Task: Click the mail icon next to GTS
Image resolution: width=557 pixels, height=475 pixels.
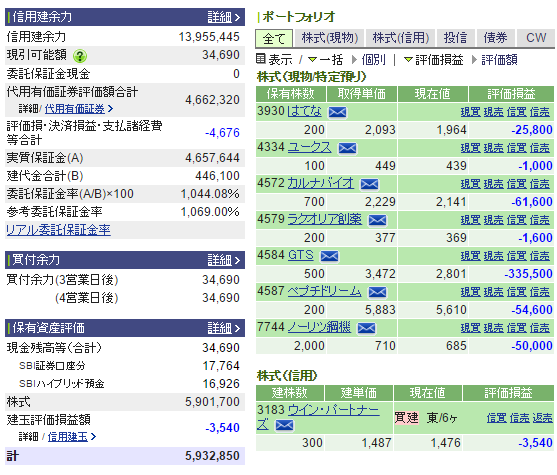Action: click(x=329, y=256)
